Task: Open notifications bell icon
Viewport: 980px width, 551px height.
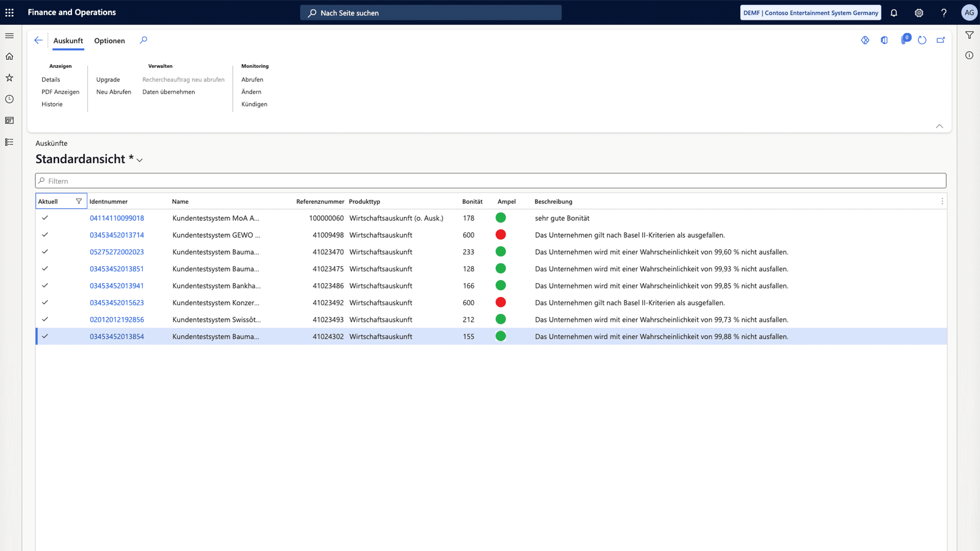Action: click(x=894, y=13)
